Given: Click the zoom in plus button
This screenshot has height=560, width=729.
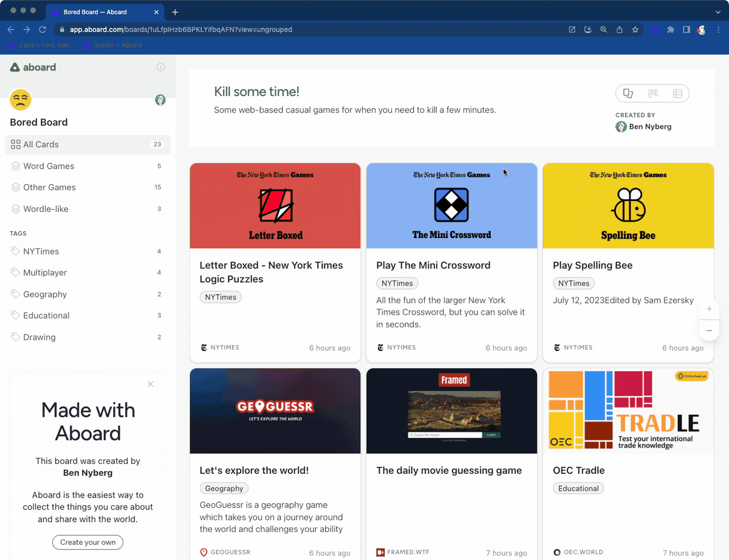Looking at the screenshot, I should [709, 309].
